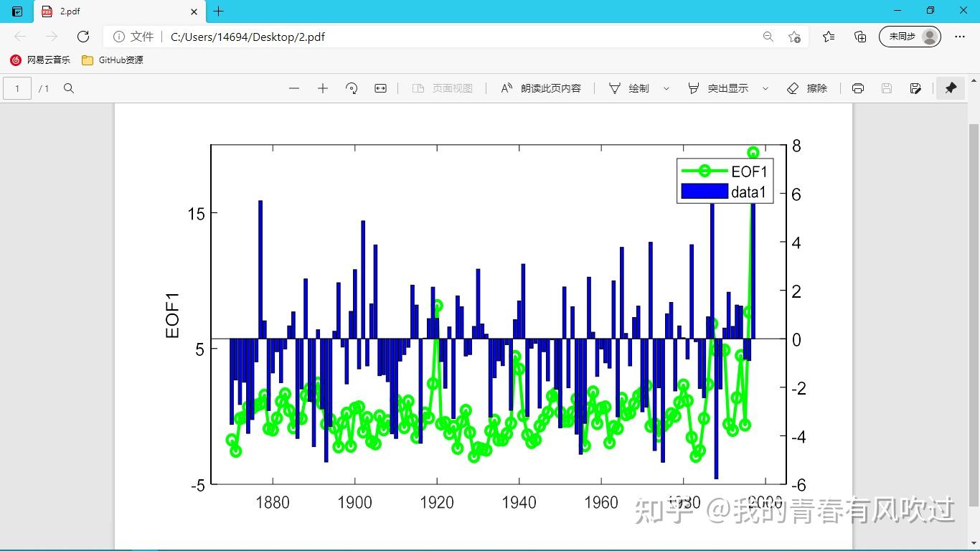Zoom in the PDF with plus
Viewport: 980px width, 551px height.
[323, 88]
